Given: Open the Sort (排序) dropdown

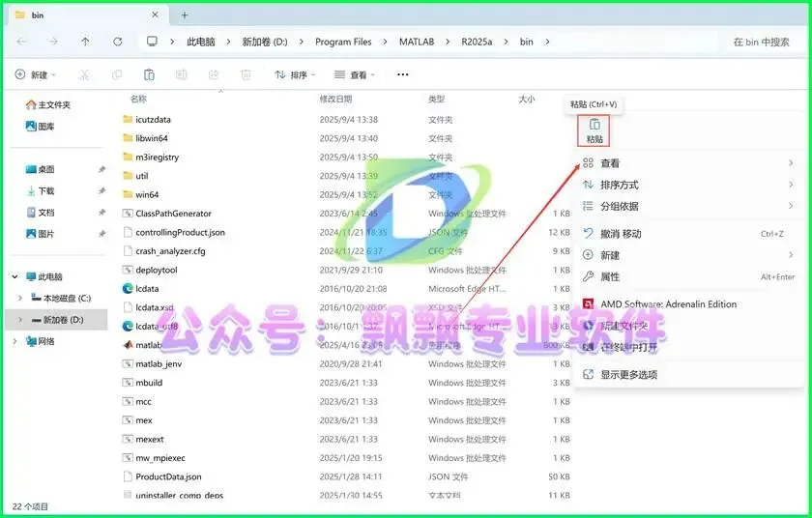Looking at the screenshot, I should (295, 75).
